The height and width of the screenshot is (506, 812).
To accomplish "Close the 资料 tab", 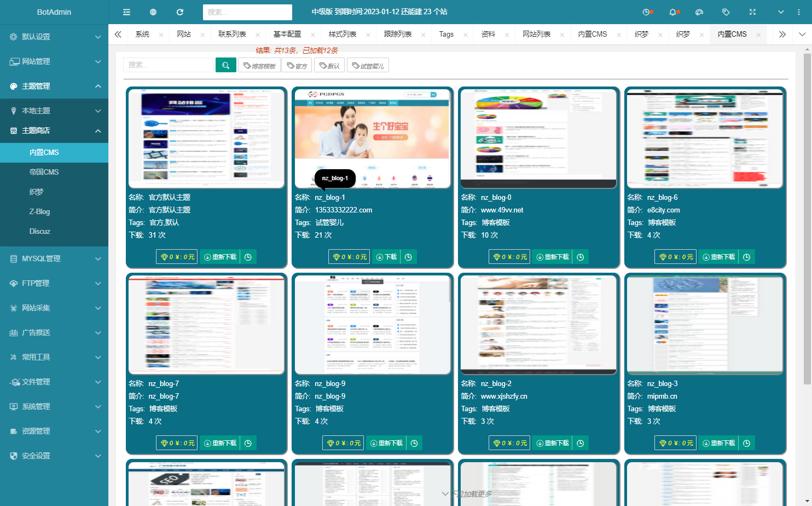I will (507, 34).
